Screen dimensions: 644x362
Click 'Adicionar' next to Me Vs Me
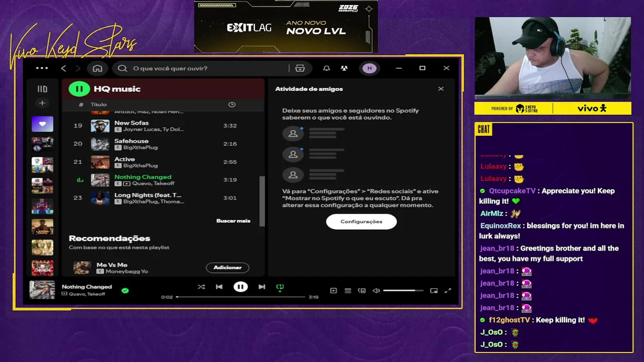[227, 267]
